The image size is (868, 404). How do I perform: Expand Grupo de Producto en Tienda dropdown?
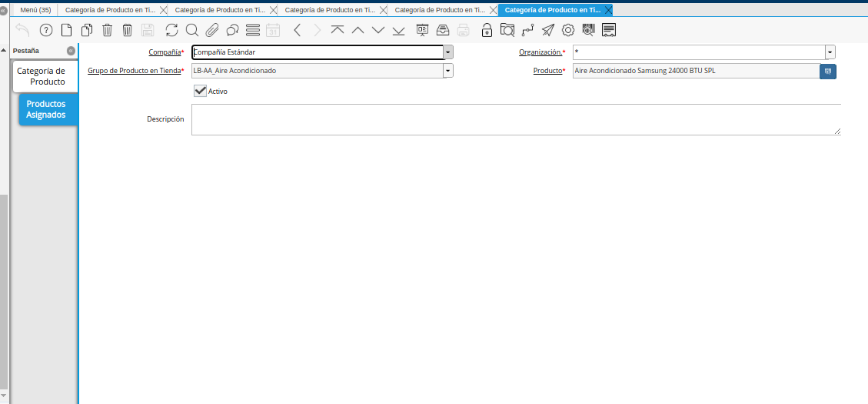(x=448, y=71)
